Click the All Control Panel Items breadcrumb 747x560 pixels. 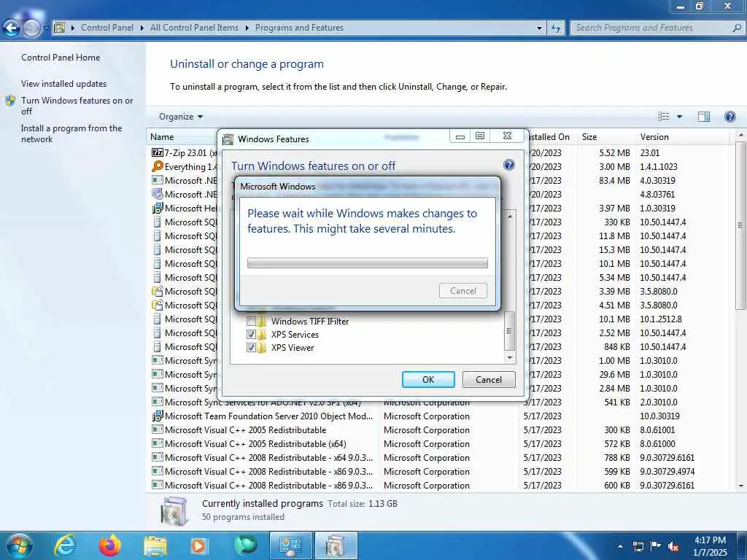[194, 28]
